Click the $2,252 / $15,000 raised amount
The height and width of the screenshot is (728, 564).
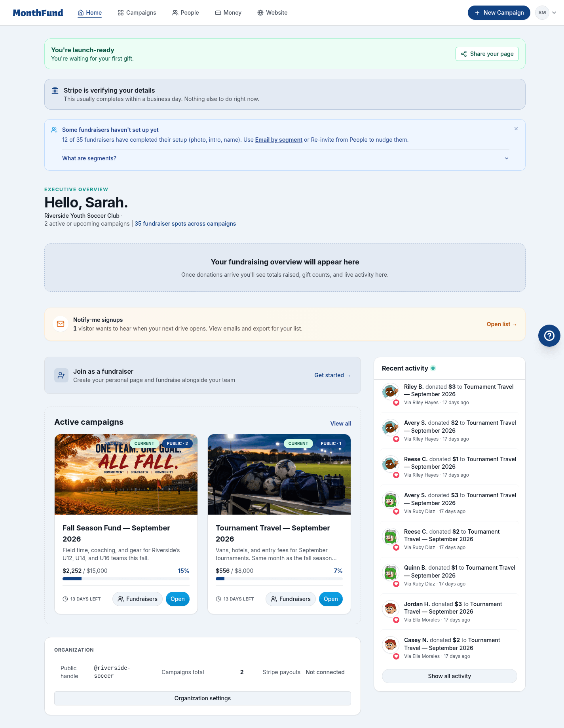tap(85, 571)
